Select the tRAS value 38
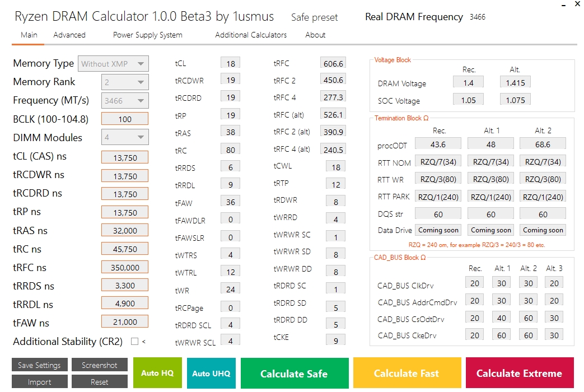This screenshot has width=584, height=392. (x=231, y=132)
